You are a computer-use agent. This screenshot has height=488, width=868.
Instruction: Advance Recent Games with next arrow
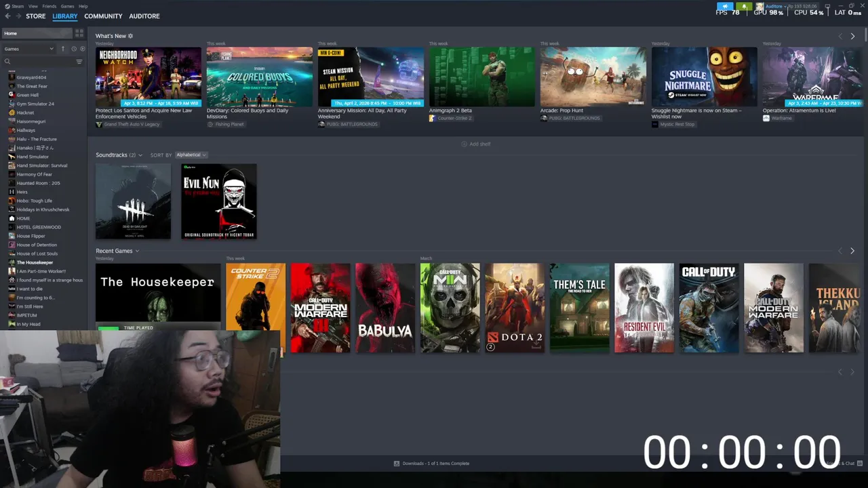[x=852, y=251]
